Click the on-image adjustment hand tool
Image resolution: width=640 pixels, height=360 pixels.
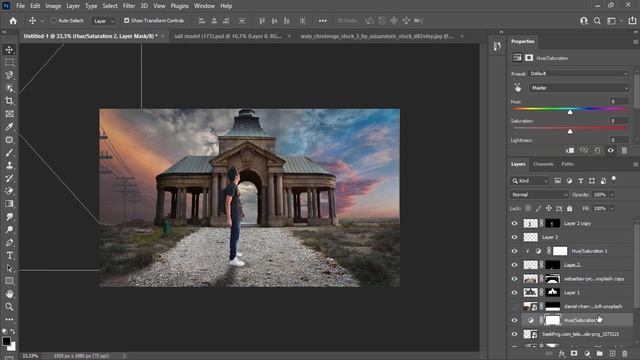coord(518,88)
